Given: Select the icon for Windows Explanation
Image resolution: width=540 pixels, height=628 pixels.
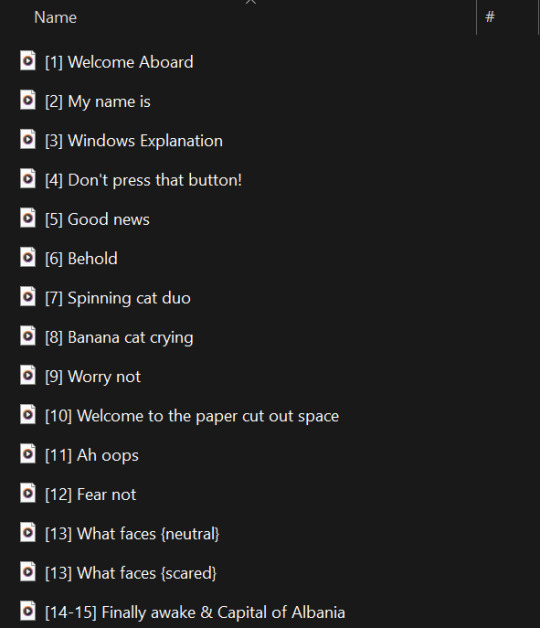Looking at the screenshot, I should [28, 139].
